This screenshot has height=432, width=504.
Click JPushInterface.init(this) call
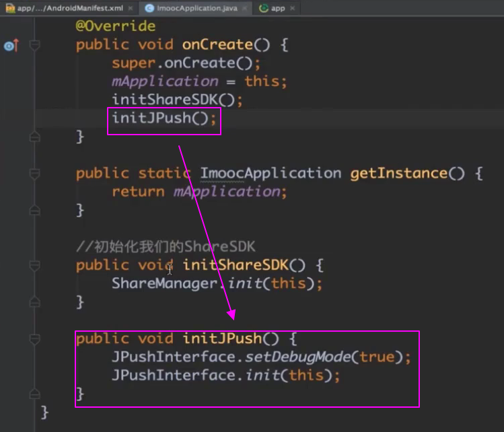coord(225,375)
